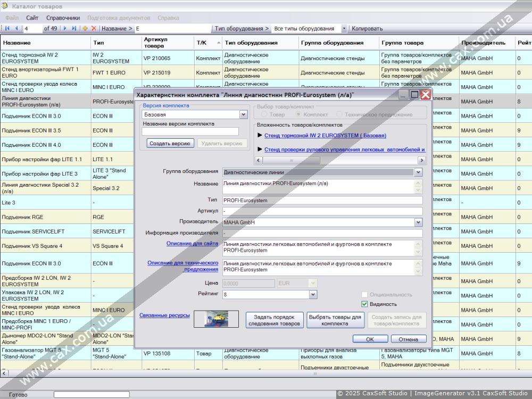Select the Товар radio button
This screenshot has height=399, width=532.
click(x=264, y=114)
